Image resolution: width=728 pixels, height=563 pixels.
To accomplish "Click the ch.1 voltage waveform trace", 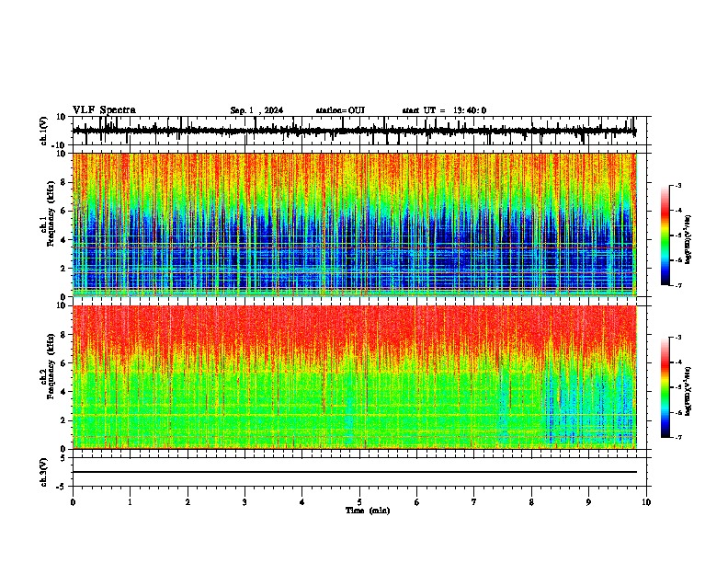I will [354, 131].
